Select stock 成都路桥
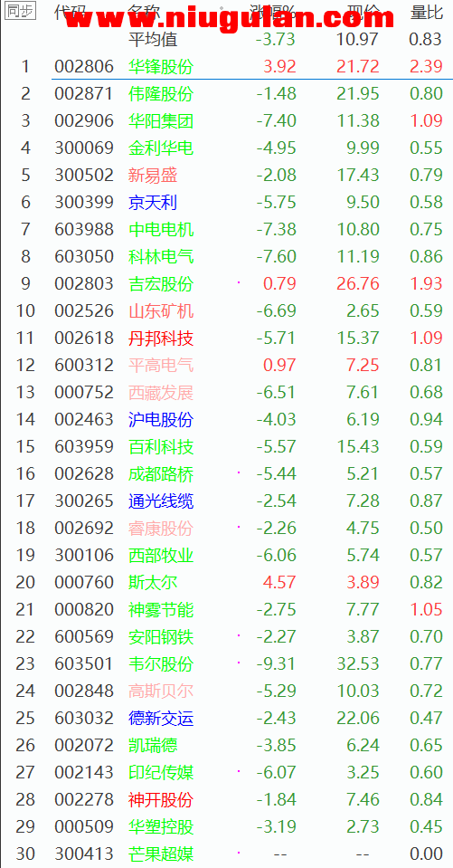The width and height of the screenshot is (453, 868). click(x=161, y=474)
